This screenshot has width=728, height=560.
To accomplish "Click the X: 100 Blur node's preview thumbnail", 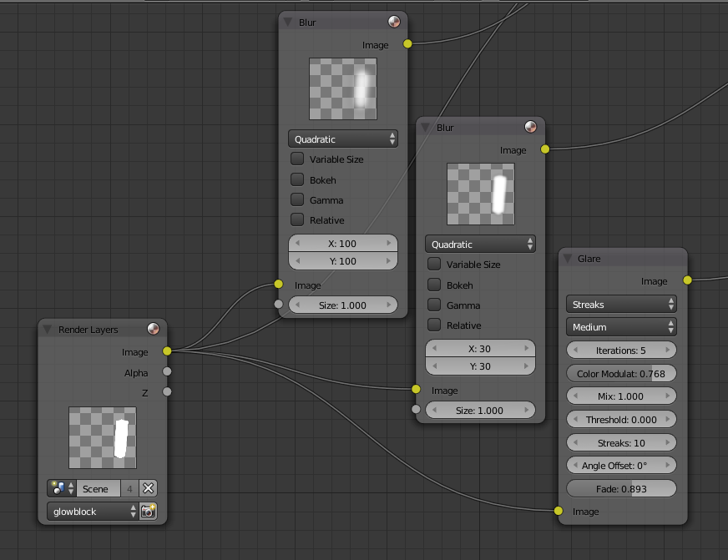I will (x=343, y=88).
